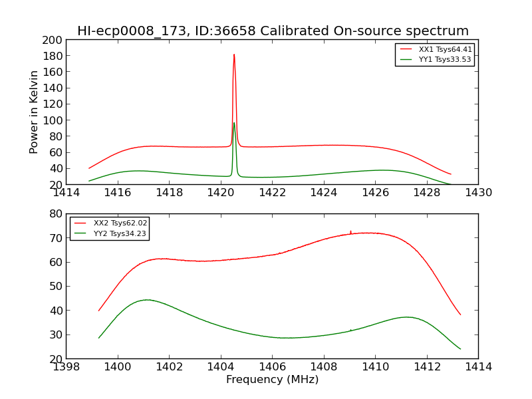Image resolution: width=532 pixels, height=399 pixels.
Task: Click the 'Frequency (MHz)' x-axis label
Action: click(272, 380)
